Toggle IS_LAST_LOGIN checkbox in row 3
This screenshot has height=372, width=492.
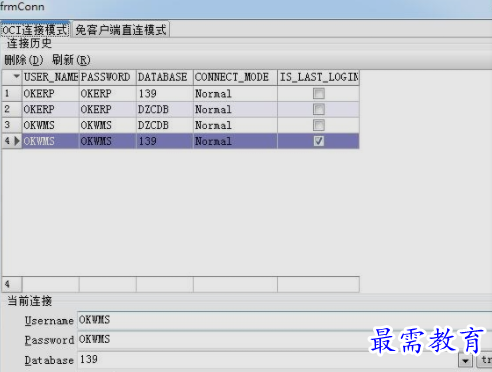319,125
